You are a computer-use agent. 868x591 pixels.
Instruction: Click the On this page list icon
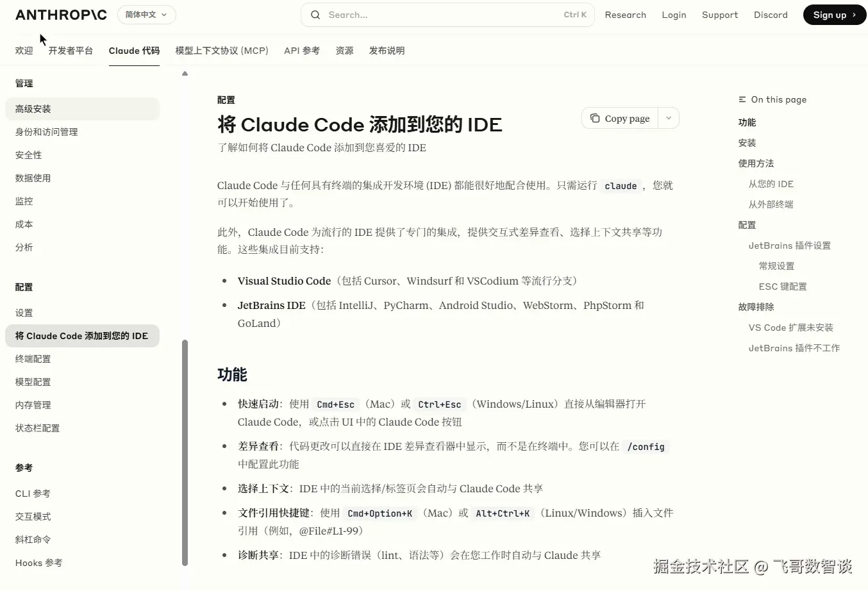(x=742, y=99)
